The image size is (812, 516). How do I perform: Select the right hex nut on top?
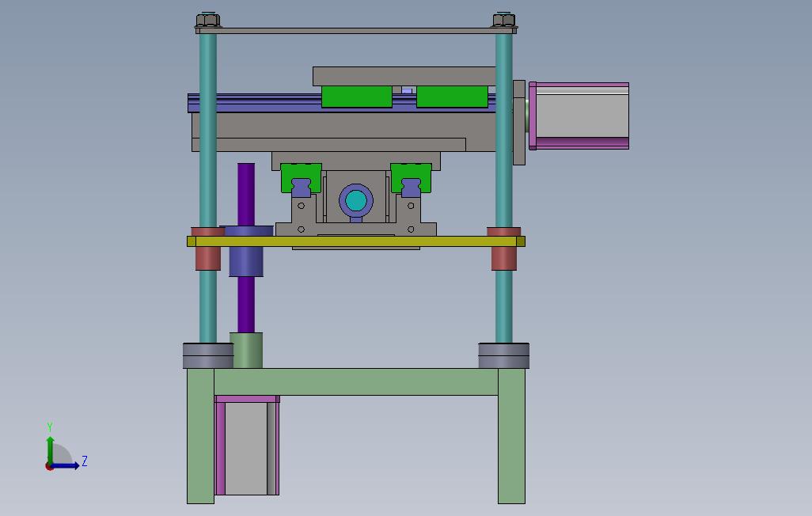pos(504,21)
